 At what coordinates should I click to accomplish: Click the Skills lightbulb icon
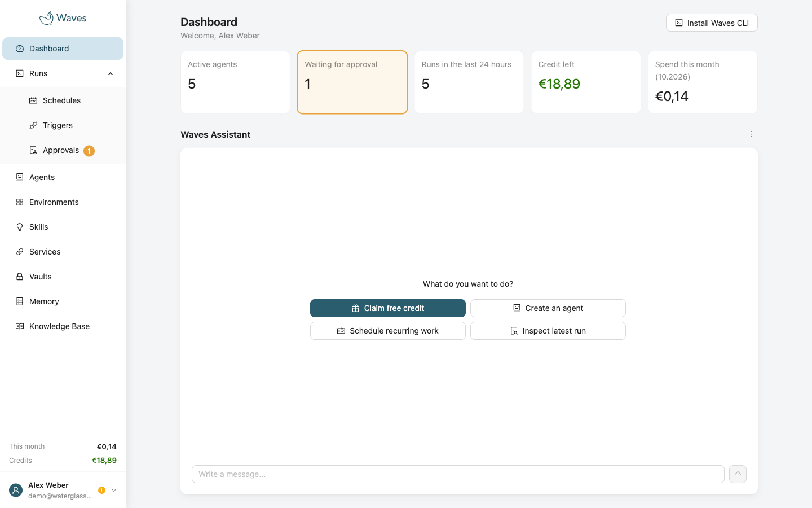tap(20, 227)
